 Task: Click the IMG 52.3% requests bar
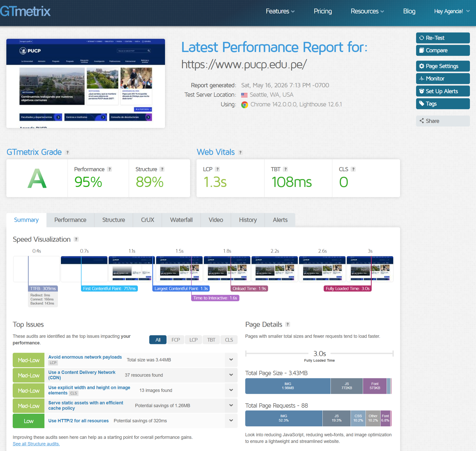(284, 418)
